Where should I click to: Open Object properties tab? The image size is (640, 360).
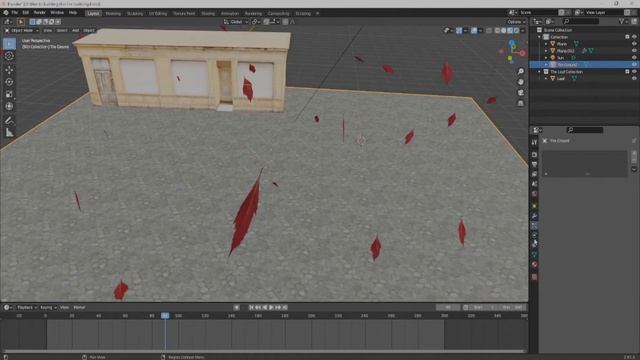(x=534, y=206)
